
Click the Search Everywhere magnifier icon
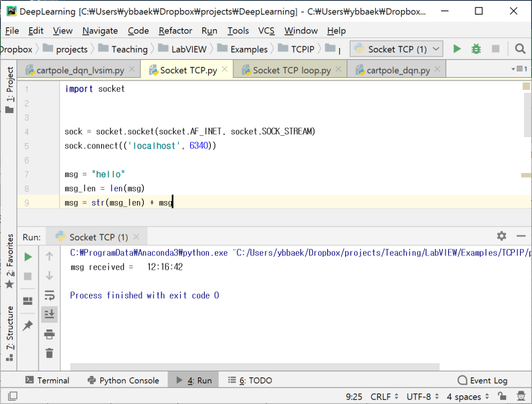tap(519, 49)
